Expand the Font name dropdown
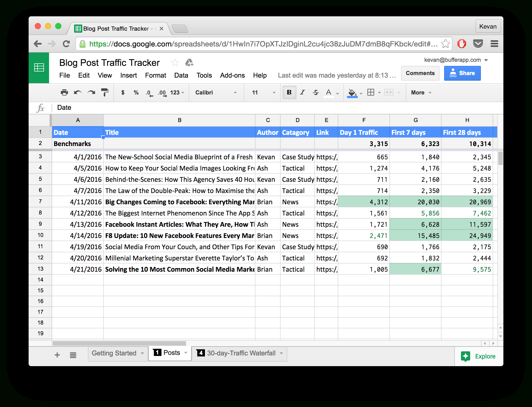 [x=234, y=92]
